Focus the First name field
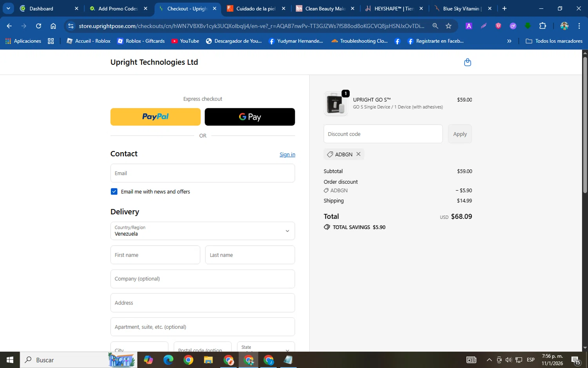 [155, 255]
